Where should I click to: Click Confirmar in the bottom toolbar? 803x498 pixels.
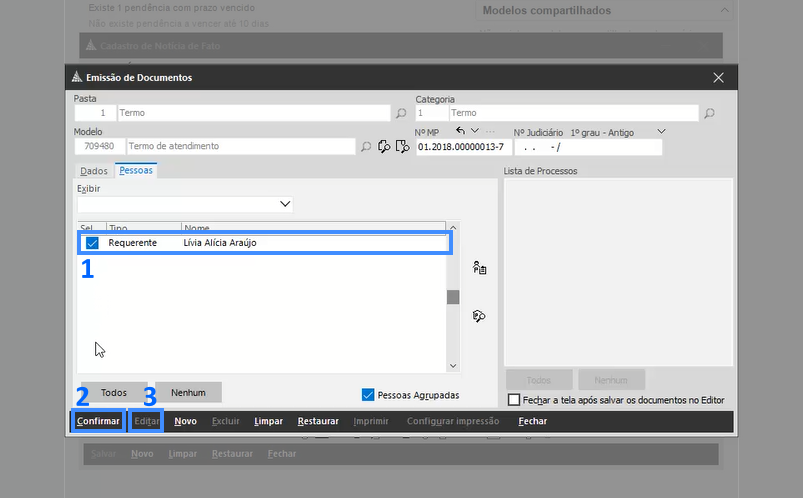pyautogui.click(x=98, y=421)
